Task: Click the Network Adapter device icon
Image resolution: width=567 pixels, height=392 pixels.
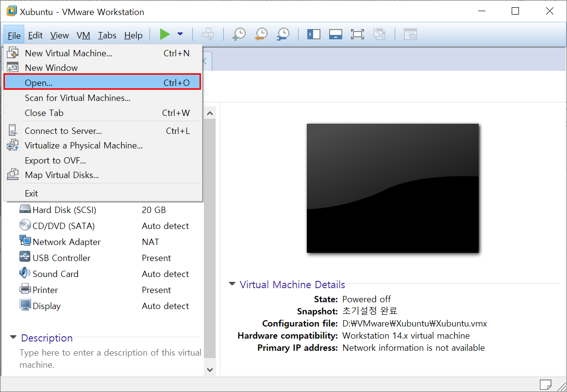Action: 25,241
